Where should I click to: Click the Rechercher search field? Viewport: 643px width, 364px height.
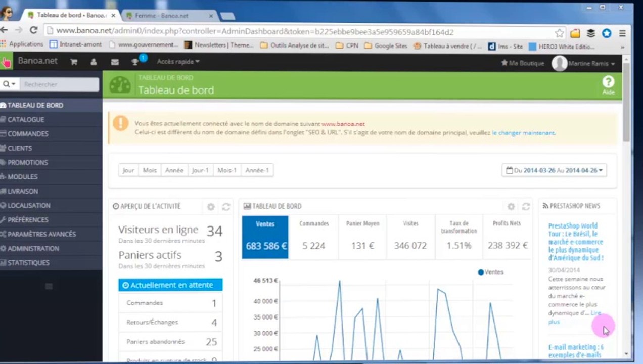(60, 84)
